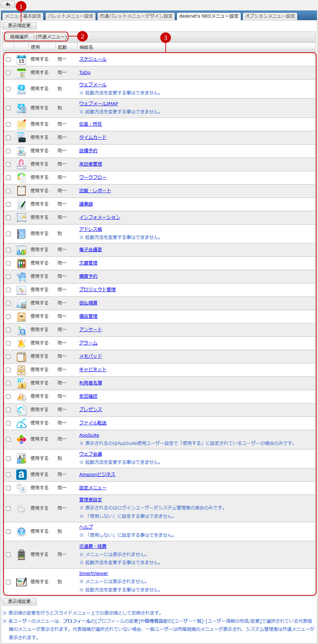Viewport: 318px width, 644px height.
Task: Select desknet's NEOメニュー設定 tab
Action: point(209,16)
